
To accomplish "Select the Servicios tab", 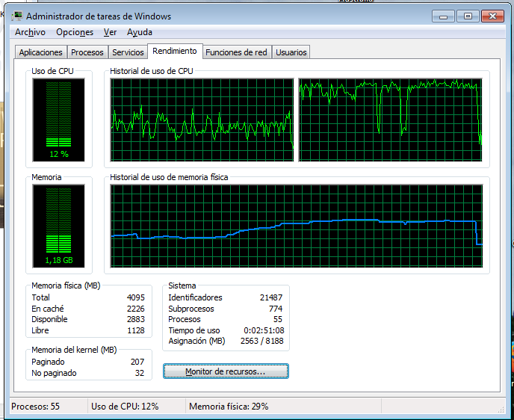I will 128,52.
